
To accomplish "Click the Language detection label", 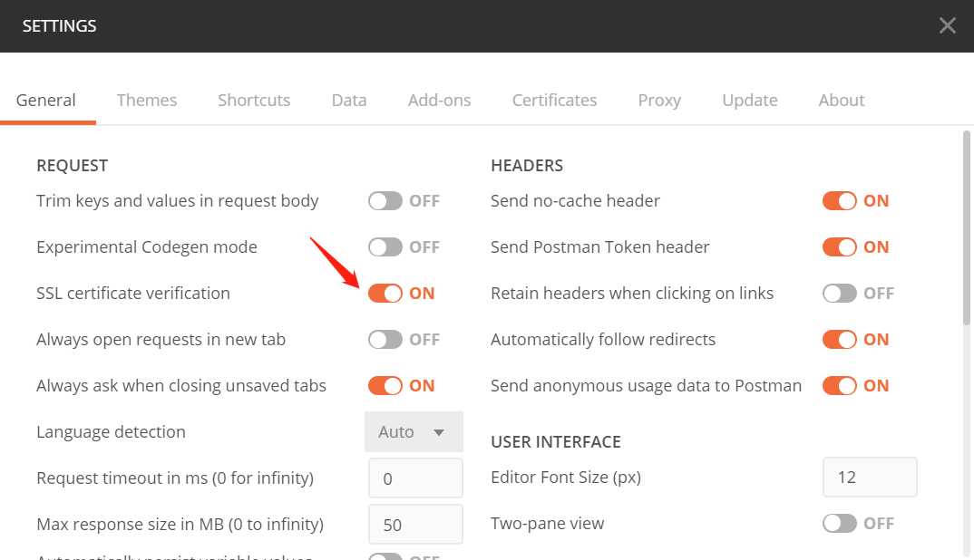I will [111, 431].
